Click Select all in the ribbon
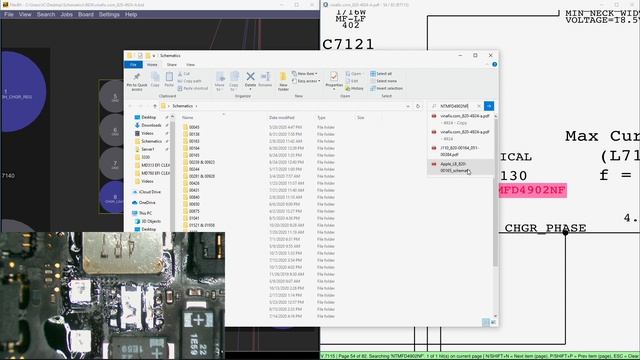This screenshot has height=360, width=640. coord(381,74)
